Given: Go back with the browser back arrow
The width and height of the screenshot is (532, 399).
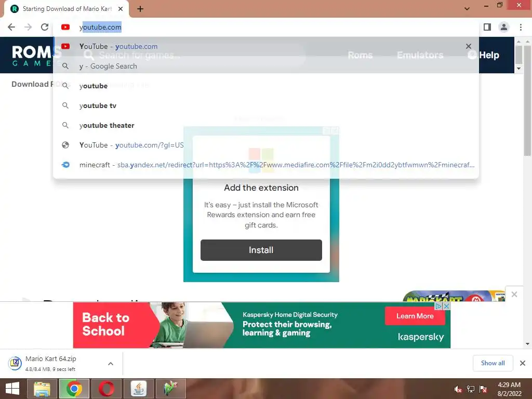Looking at the screenshot, I should point(11,27).
